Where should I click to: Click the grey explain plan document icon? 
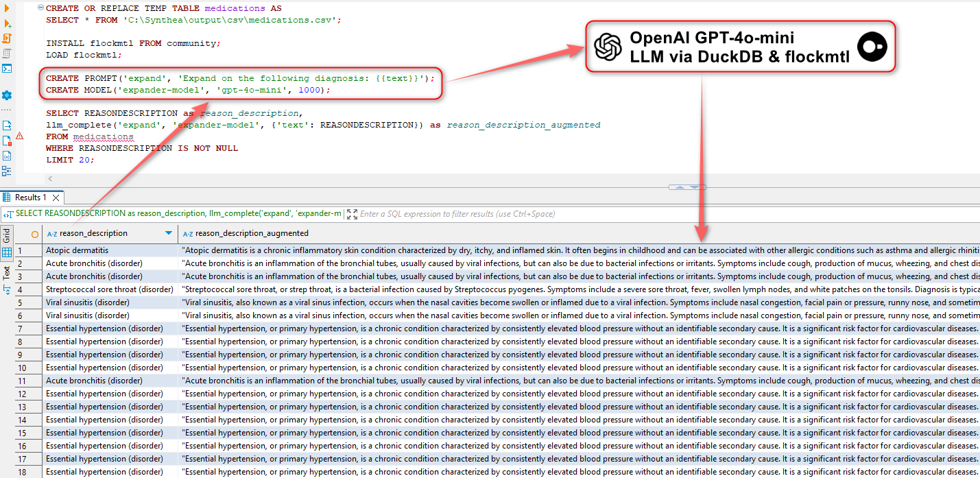(x=7, y=53)
